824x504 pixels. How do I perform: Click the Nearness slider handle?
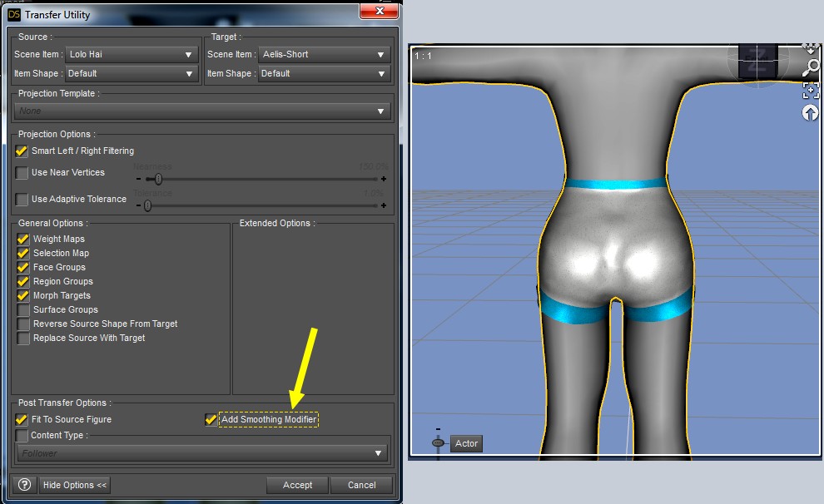pos(158,180)
